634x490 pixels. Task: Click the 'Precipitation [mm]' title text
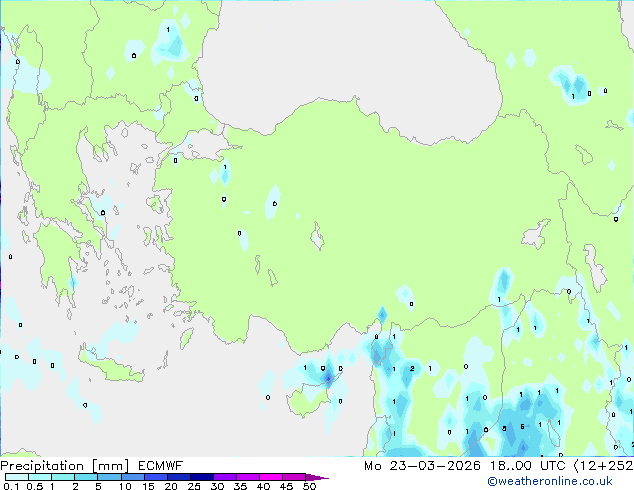65,466
